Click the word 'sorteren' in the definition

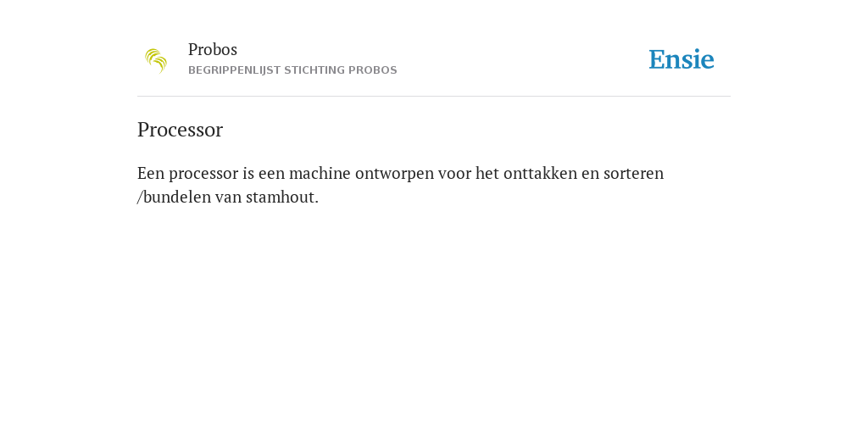[633, 173]
